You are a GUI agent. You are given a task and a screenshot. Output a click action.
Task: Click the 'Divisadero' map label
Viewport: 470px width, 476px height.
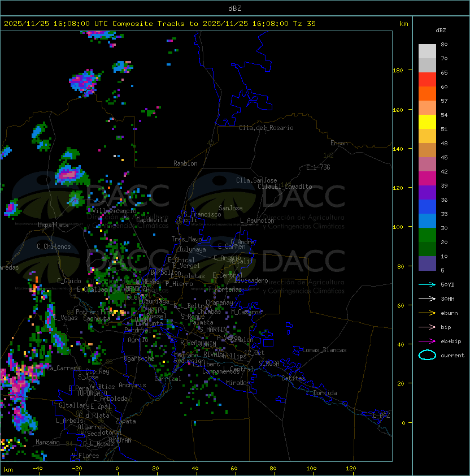tap(251, 280)
